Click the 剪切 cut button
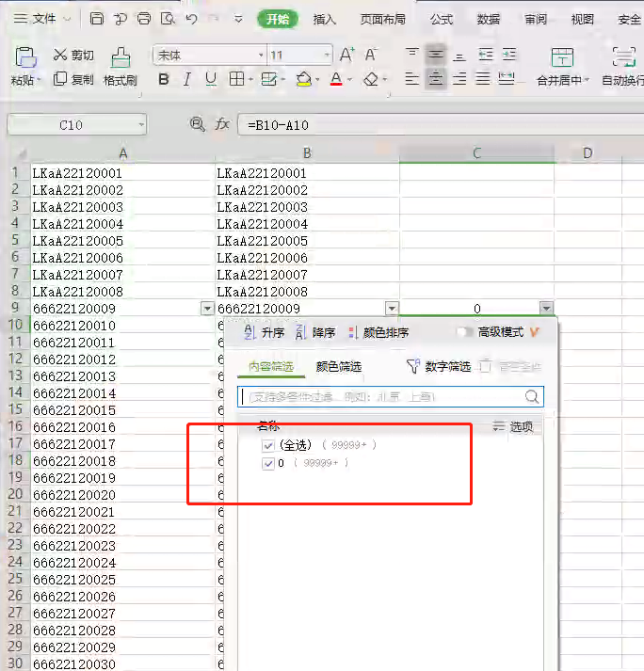Viewport: 644px width, 671px height. point(73,55)
